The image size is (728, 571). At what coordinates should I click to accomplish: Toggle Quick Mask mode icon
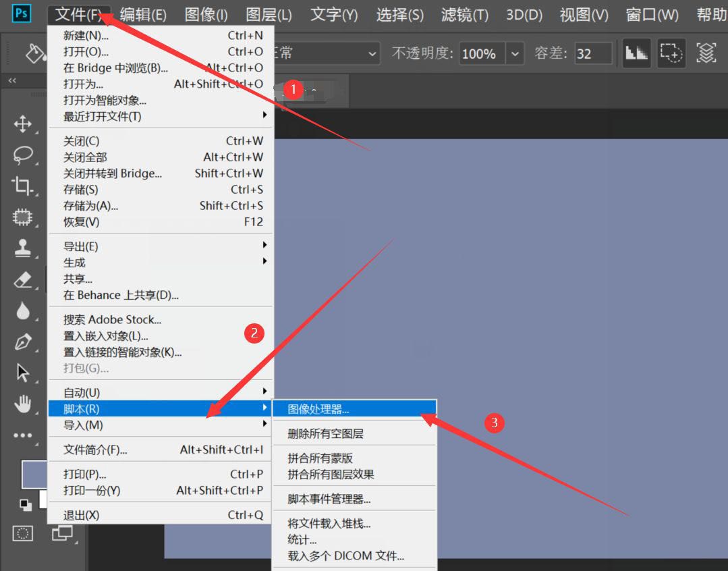point(22,533)
